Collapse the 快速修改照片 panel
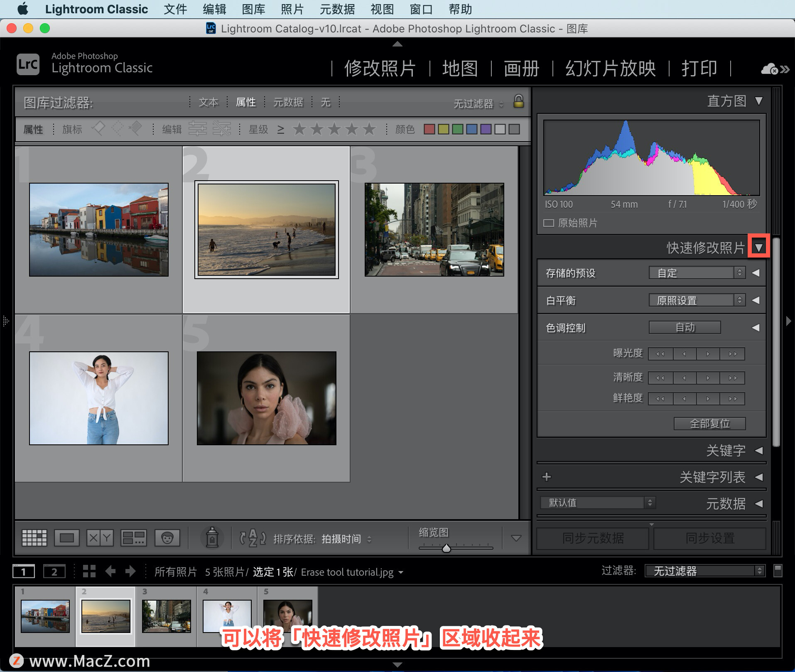The image size is (795, 672). [759, 248]
